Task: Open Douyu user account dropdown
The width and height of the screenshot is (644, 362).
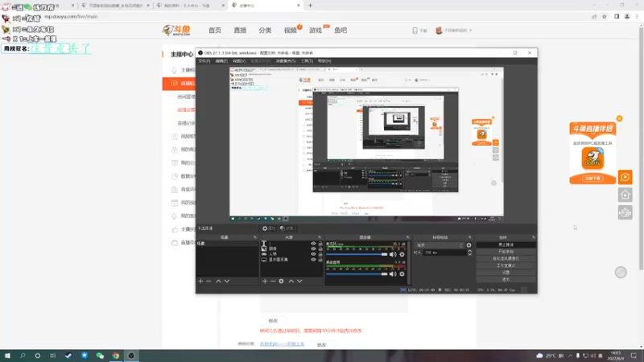Action: [x=454, y=31]
